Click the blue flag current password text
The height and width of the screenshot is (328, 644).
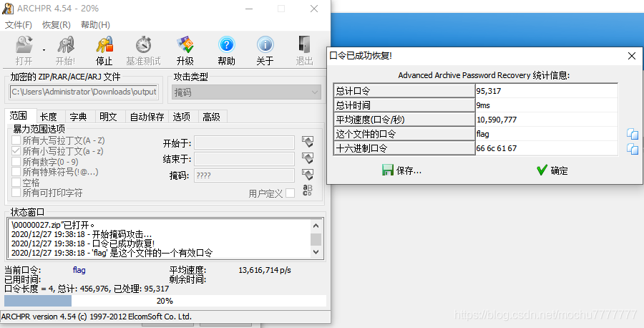79,270
